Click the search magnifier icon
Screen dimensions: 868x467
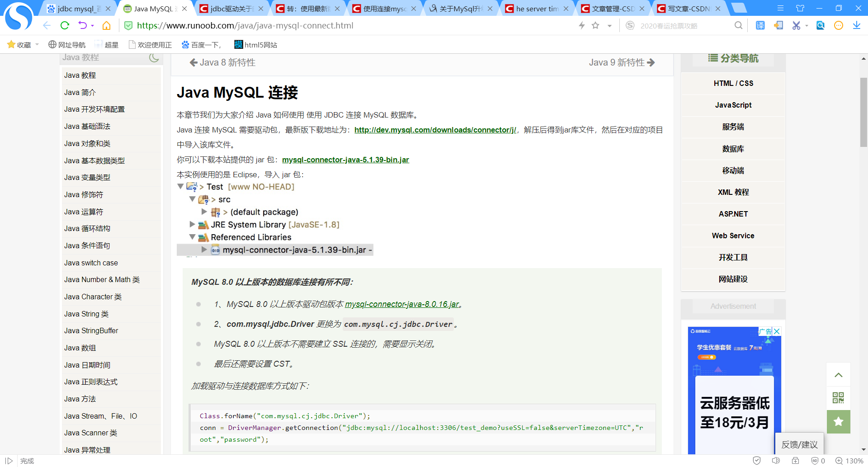738,25
